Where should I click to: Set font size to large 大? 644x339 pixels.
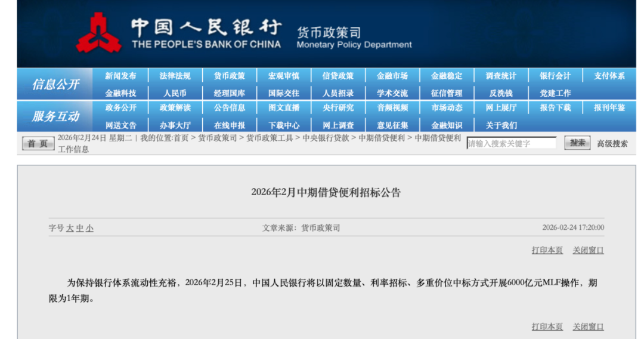(70, 228)
